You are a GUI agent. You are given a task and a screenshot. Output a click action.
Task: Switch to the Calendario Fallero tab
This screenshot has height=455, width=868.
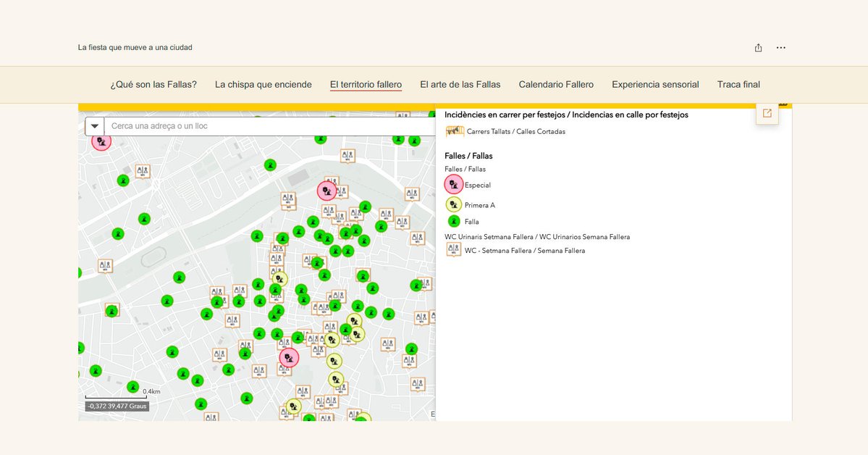tap(555, 84)
